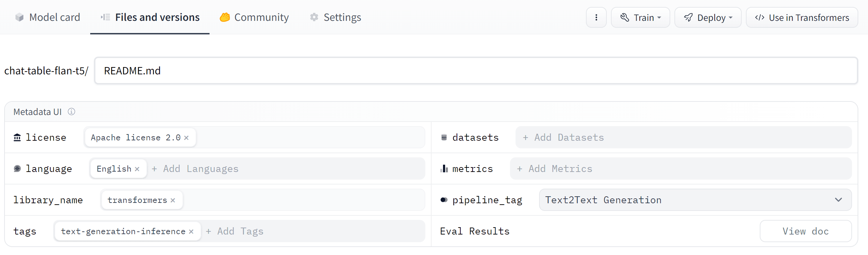Screen dimensions: 868x255
Task: Click the Files and versions list icon
Action: click(105, 17)
